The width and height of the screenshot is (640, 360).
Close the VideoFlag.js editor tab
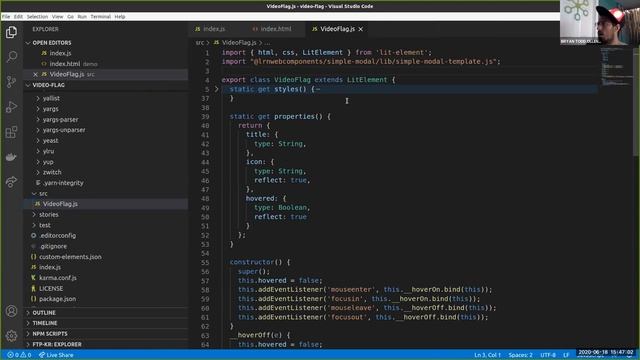point(361,29)
